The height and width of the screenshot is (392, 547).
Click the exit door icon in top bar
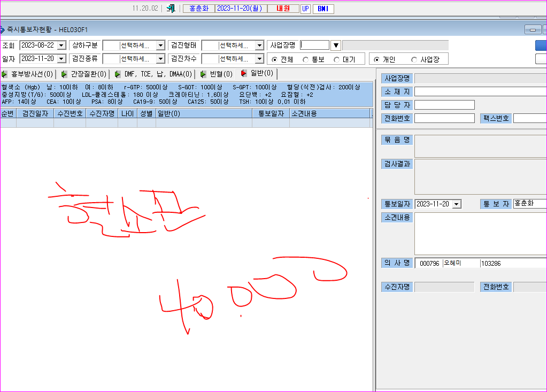[x=171, y=9]
